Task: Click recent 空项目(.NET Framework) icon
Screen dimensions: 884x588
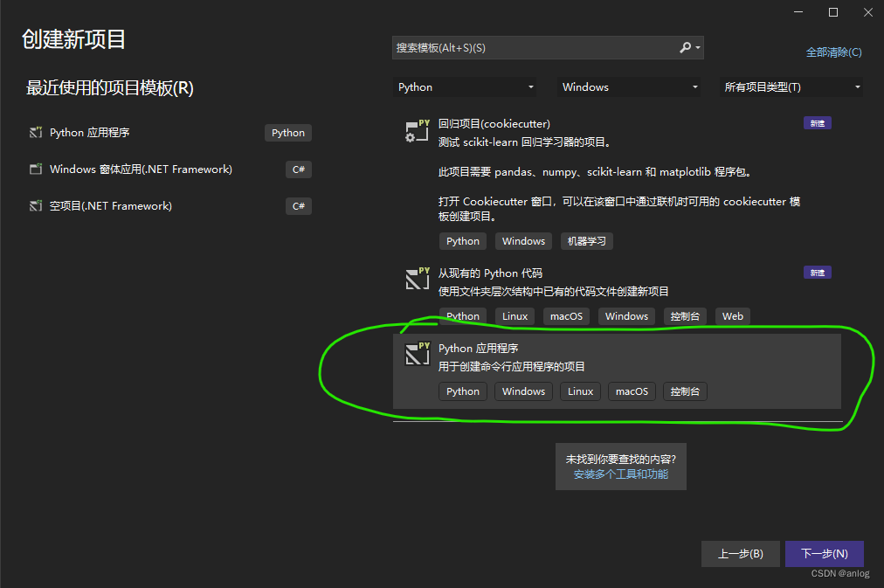Action: [36, 206]
